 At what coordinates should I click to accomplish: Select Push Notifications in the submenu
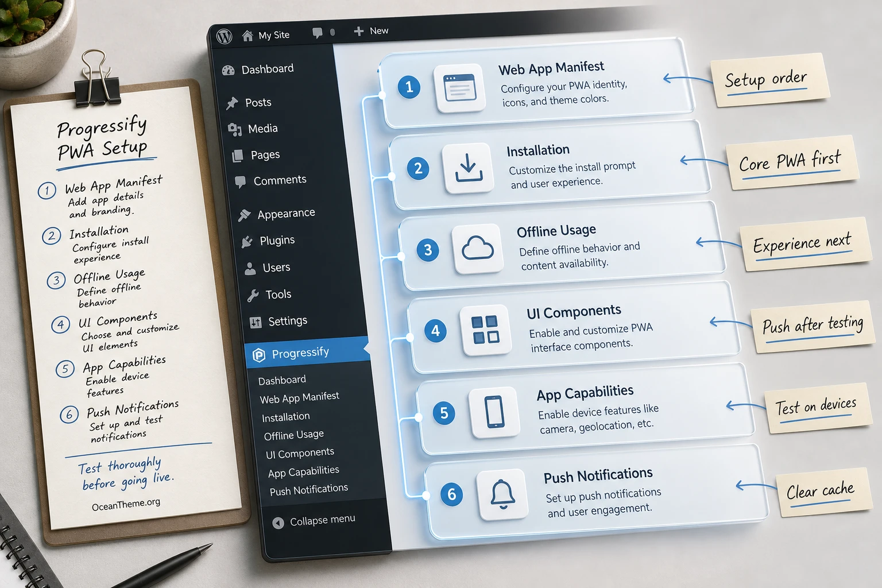(x=309, y=490)
